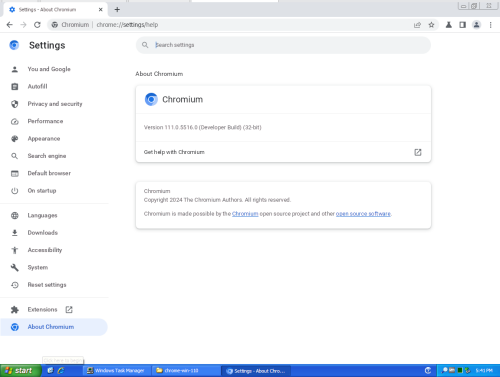This screenshot has height=377, width=500.
Task: Click the Search settings field
Action: click(x=283, y=45)
